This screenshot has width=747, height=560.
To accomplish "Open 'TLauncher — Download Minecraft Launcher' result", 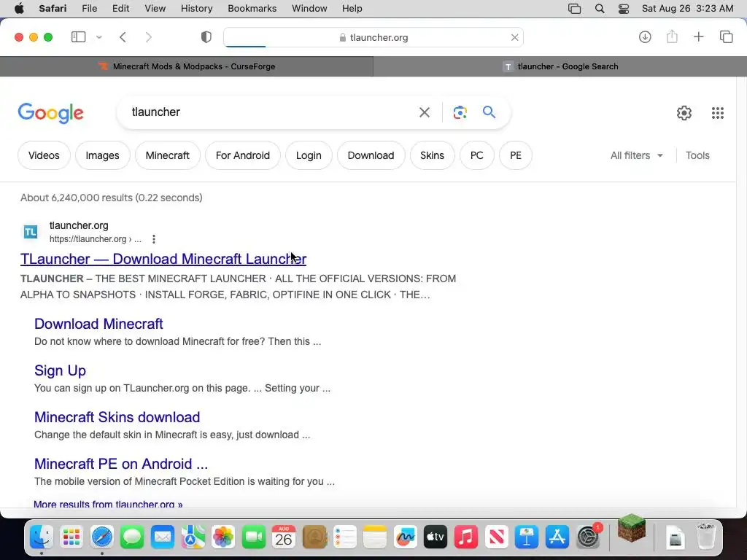I will pyautogui.click(x=163, y=259).
